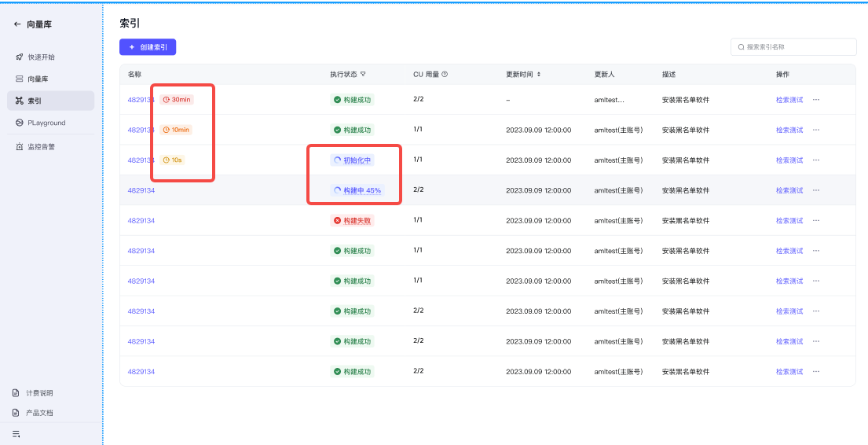The height and width of the screenshot is (445, 868).
Task: Click the 初始化中 status badge
Action: coord(352,160)
